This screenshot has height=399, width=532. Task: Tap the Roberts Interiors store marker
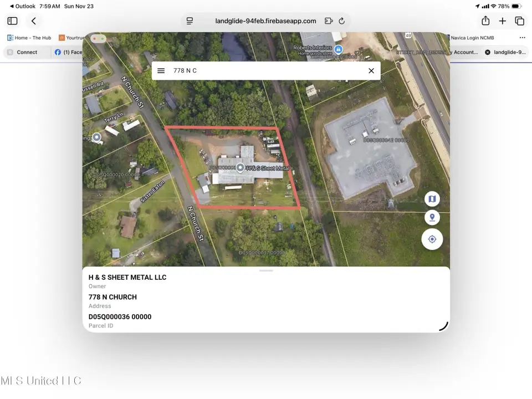coord(339,49)
